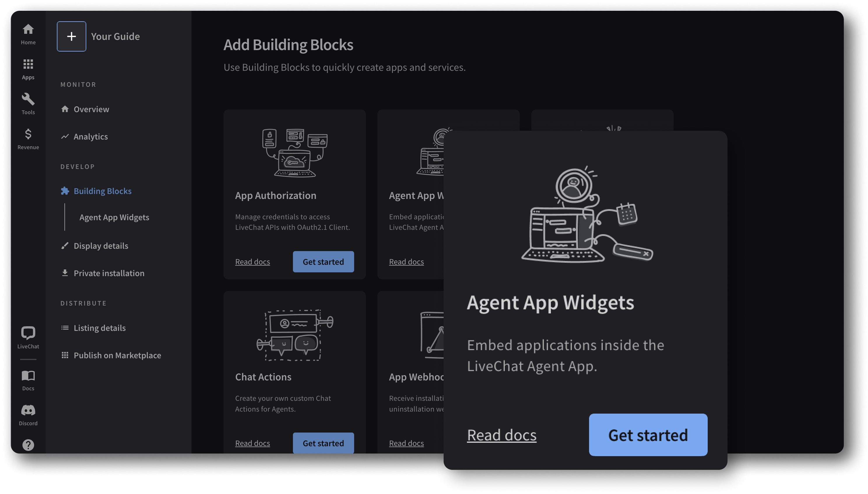Expand Building Blocks in sidebar

click(x=103, y=191)
